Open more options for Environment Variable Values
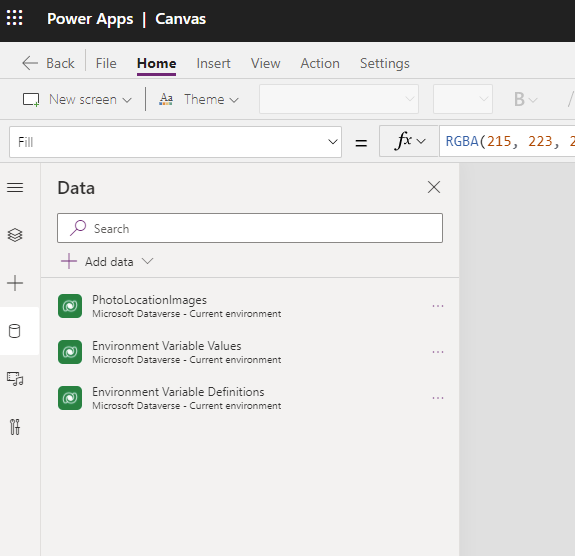575x556 pixels. [x=438, y=352]
